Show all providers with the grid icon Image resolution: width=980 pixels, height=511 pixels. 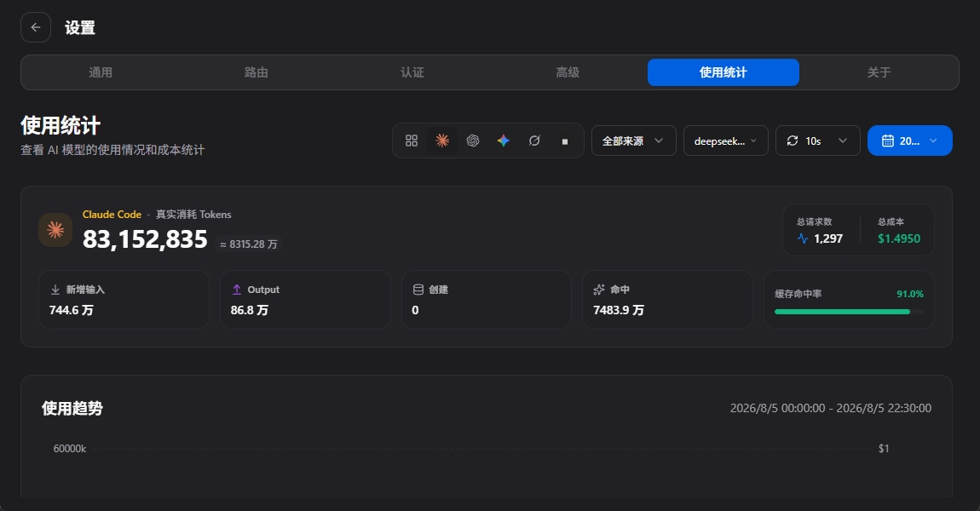412,141
